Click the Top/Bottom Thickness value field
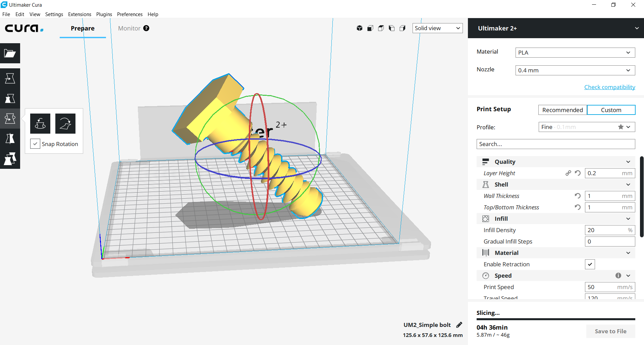This screenshot has height=345, width=644. coord(610,207)
